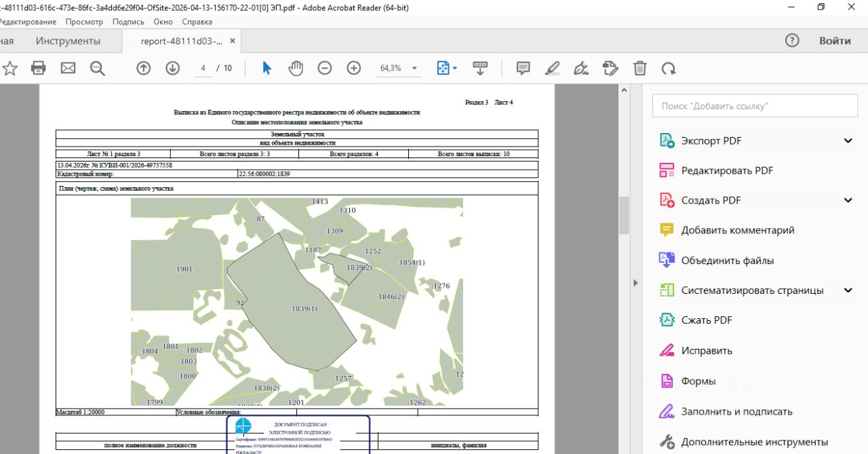The height and width of the screenshot is (454, 868).
Task: Go to next page arrow
Action: 172,68
